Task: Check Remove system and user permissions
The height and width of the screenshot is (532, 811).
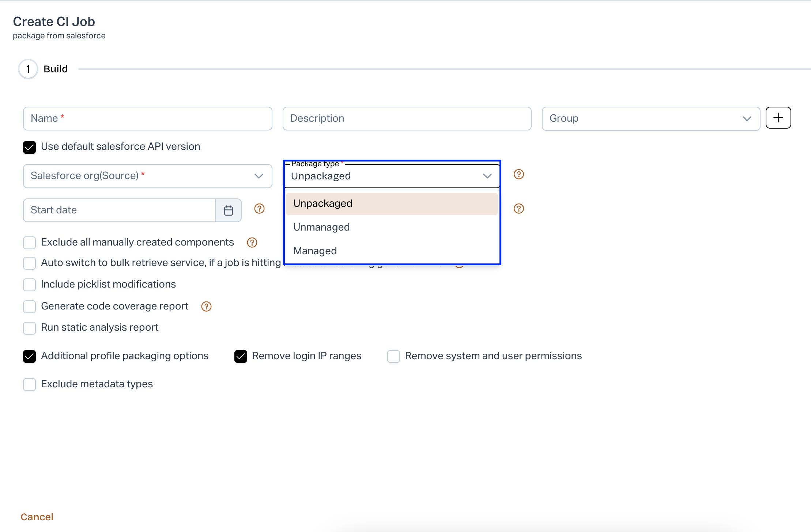Action: (x=393, y=356)
